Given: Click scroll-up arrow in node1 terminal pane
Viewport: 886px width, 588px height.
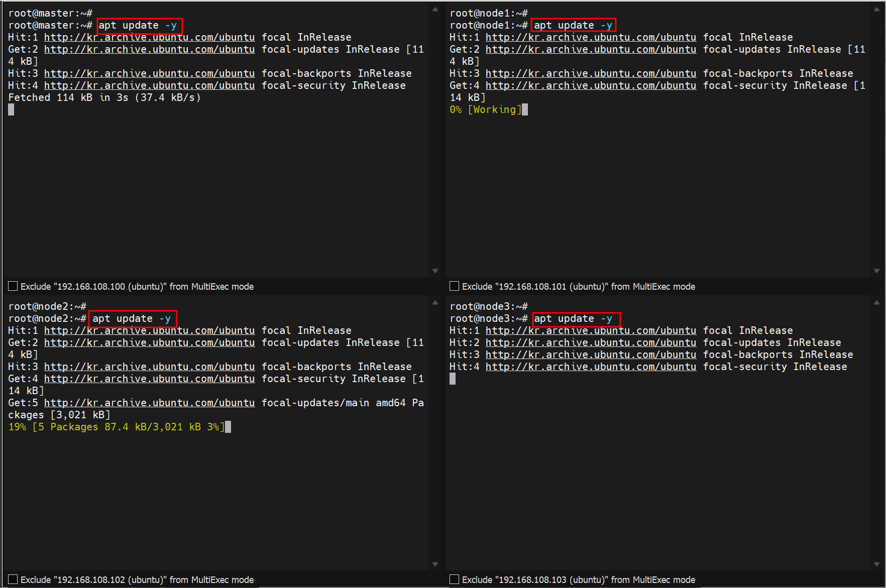Looking at the screenshot, I should pyautogui.click(x=876, y=10).
